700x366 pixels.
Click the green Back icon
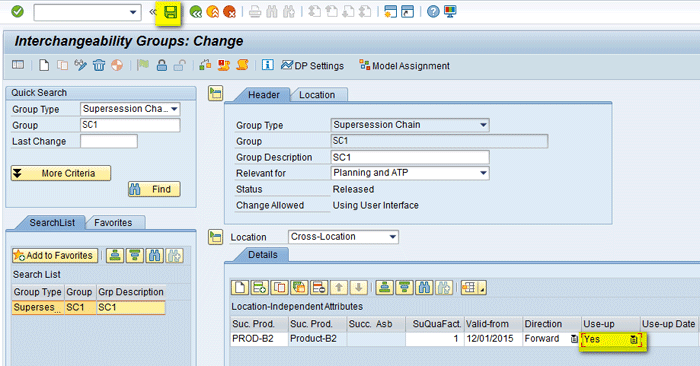click(196, 12)
